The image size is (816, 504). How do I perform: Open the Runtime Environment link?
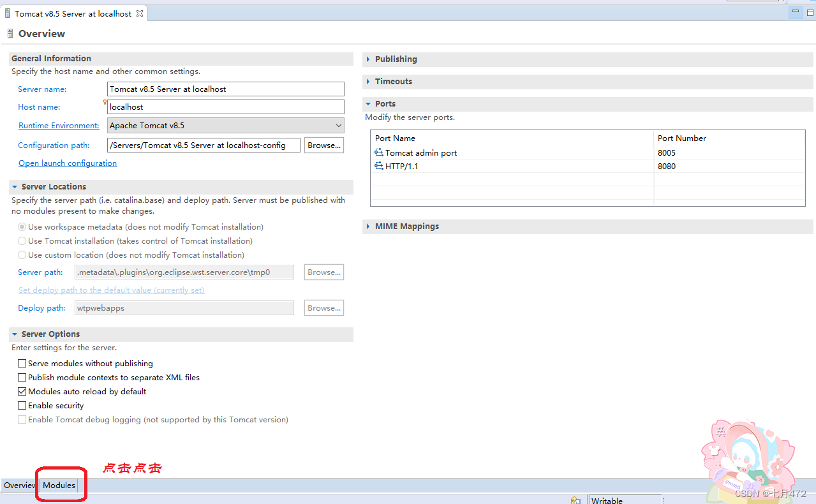tap(59, 126)
